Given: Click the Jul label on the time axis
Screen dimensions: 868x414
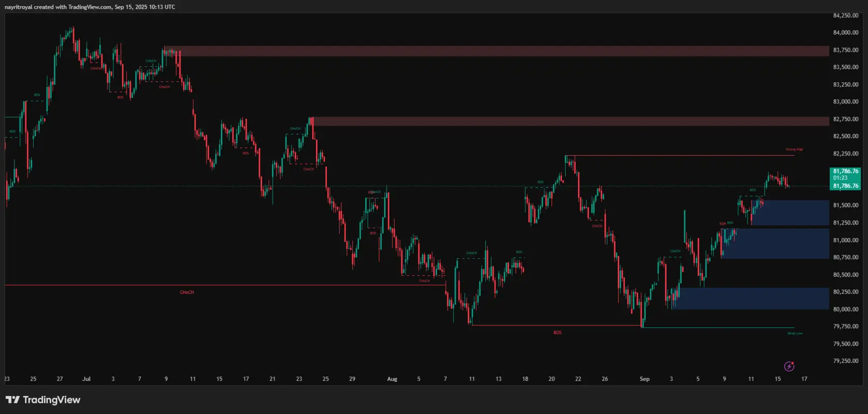Looking at the screenshot, I should (86, 379).
